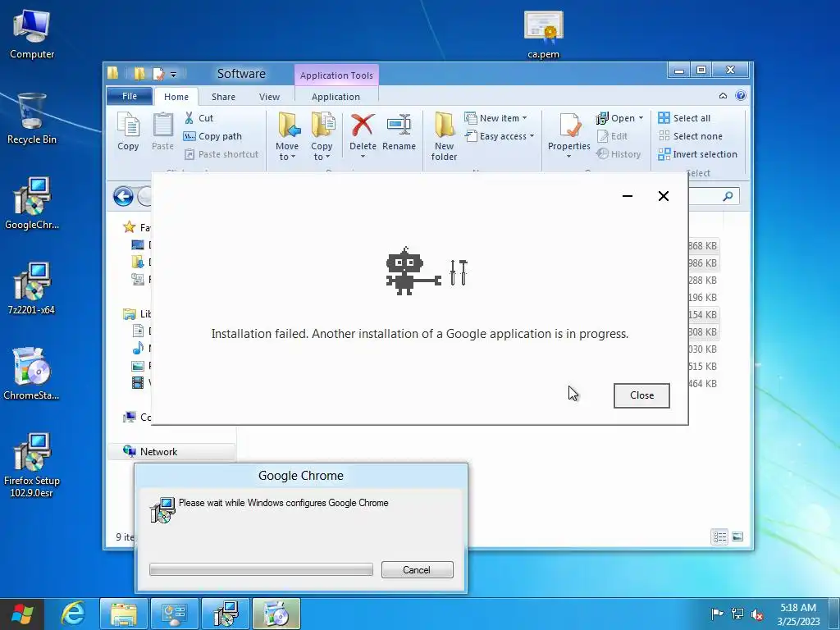Open the Windows Start menu

tap(22, 614)
